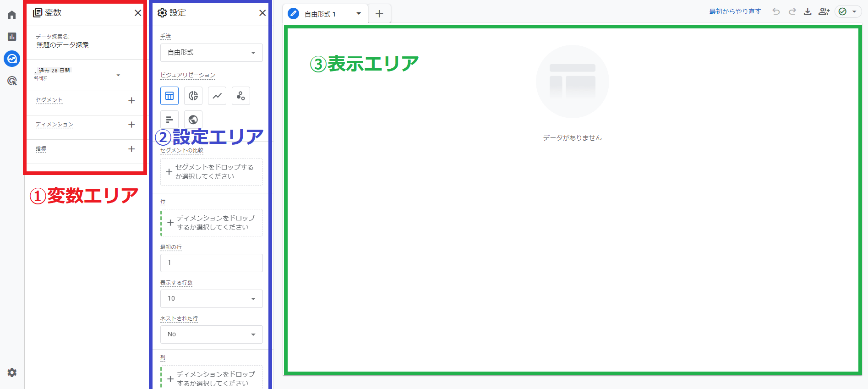Select the geo map visualization

193,120
